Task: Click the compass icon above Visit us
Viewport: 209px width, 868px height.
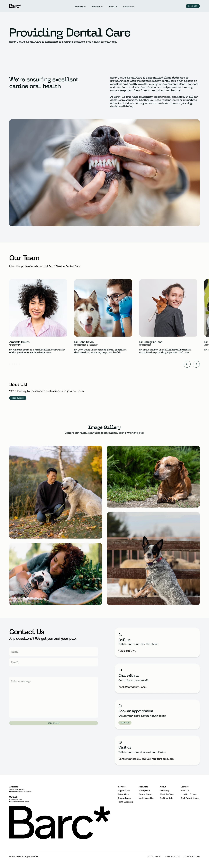Action: [120, 742]
